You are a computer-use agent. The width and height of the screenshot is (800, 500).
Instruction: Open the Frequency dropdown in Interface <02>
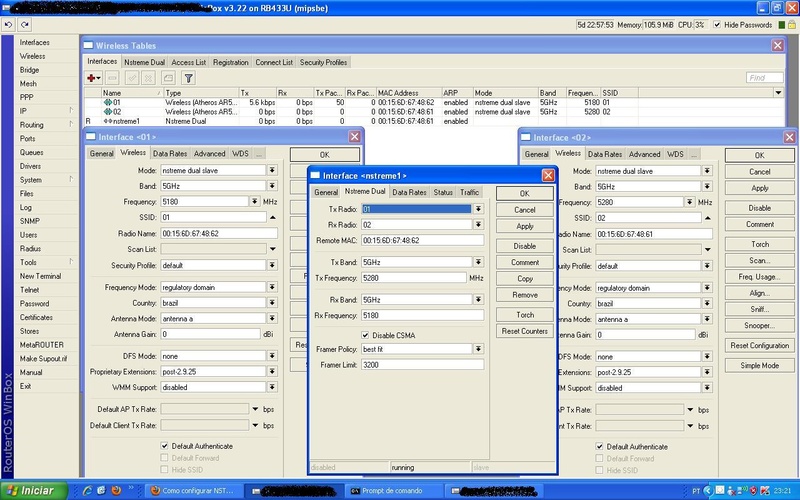tap(689, 202)
